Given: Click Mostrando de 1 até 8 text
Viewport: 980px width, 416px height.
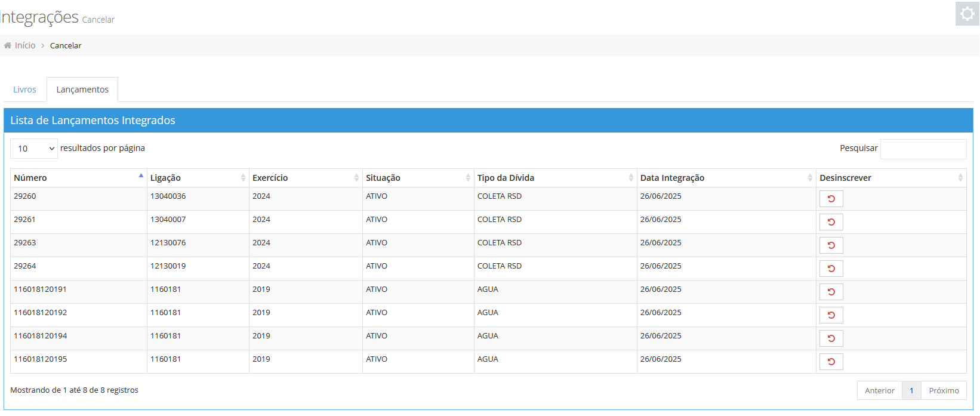Looking at the screenshot, I should (x=74, y=390).
